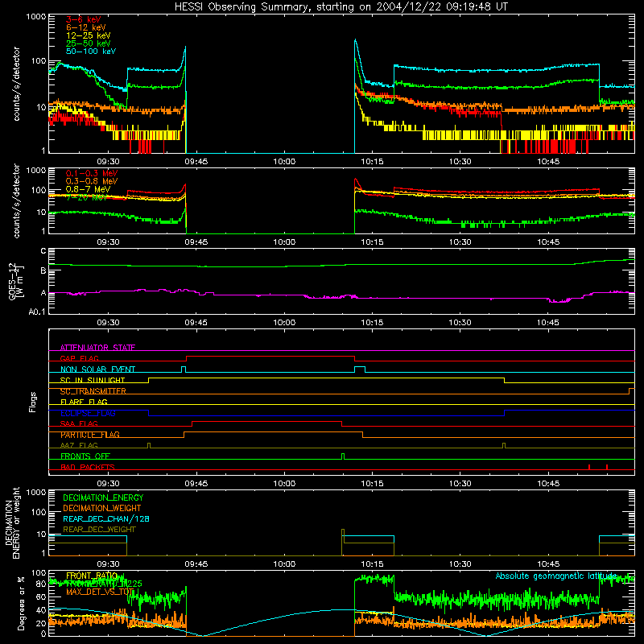Click the 10:00 tick label under the Flags panel
Image resolution: width=644 pixels, height=644 pixels.
[284, 484]
